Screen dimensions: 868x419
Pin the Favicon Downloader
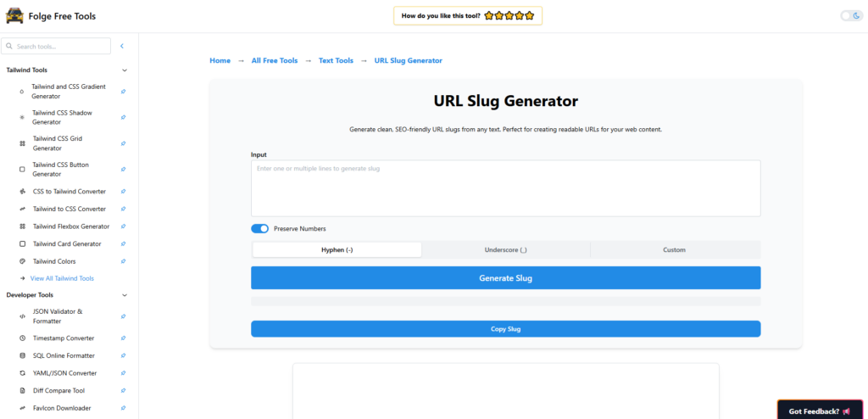pos(124,408)
